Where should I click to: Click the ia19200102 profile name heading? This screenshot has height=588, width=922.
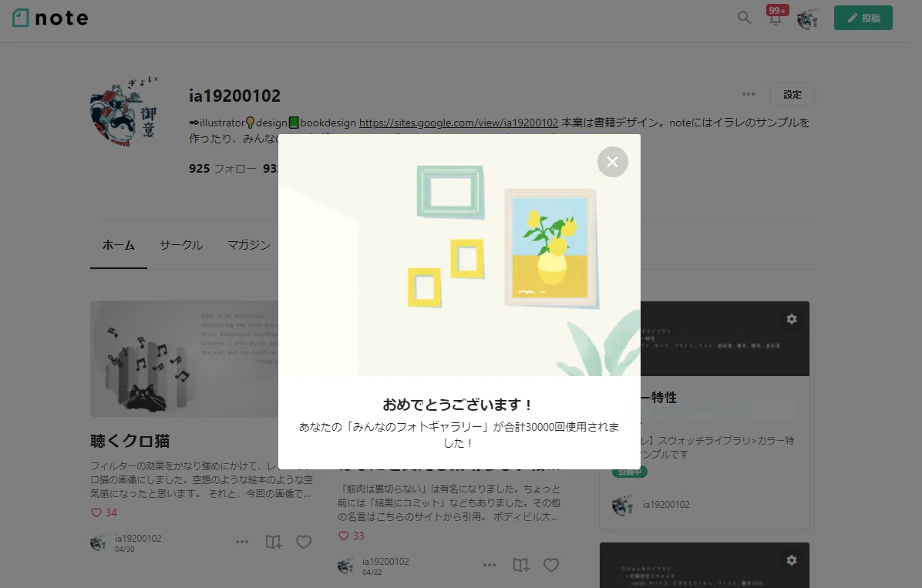click(x=234, y=96)
